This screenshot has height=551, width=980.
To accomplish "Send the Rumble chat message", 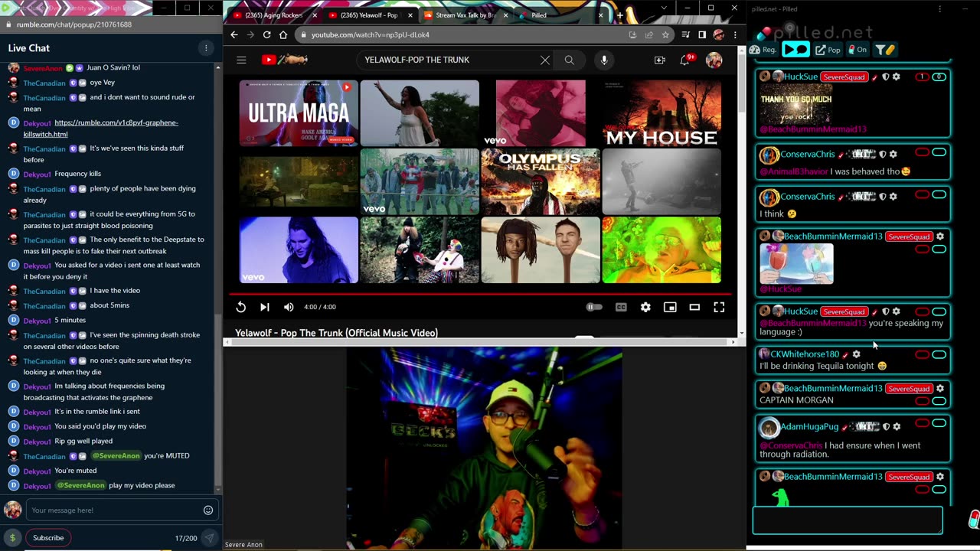I will point(208,538).
